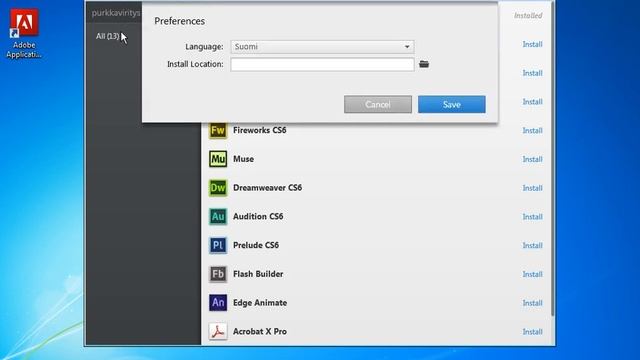Open the Adobe Application Manager desktop shortcut
The image size is (640, 360).
[24, 33]
